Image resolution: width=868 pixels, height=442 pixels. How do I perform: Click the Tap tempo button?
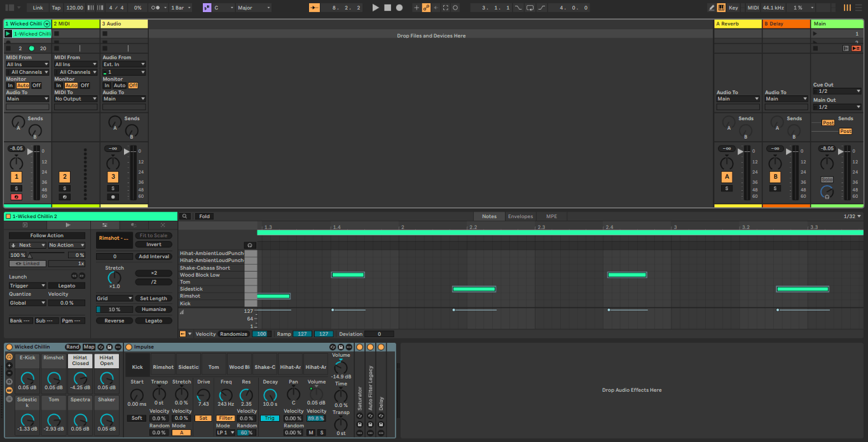click(56, 8)
